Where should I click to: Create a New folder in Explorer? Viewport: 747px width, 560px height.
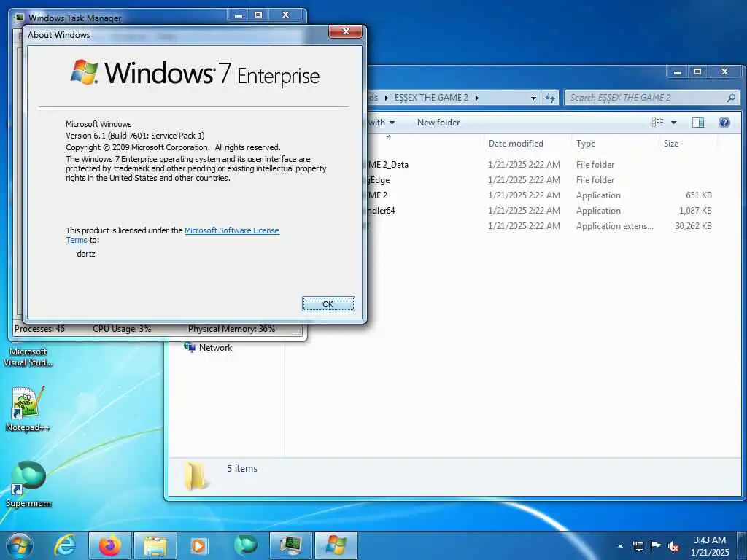[x=438, y=122]
